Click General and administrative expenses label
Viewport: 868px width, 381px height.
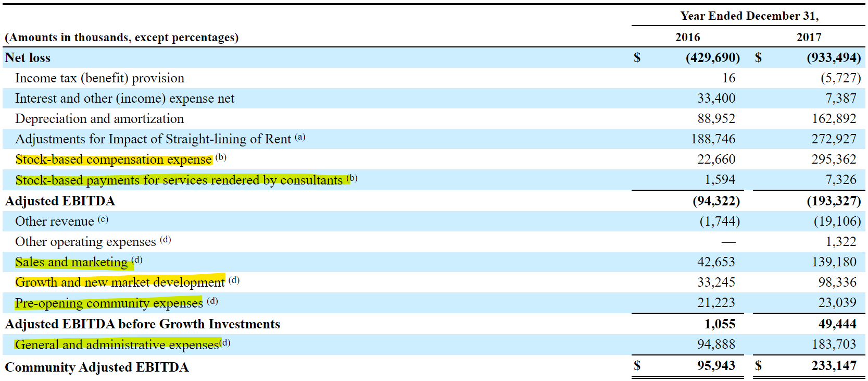pos(117,345)
